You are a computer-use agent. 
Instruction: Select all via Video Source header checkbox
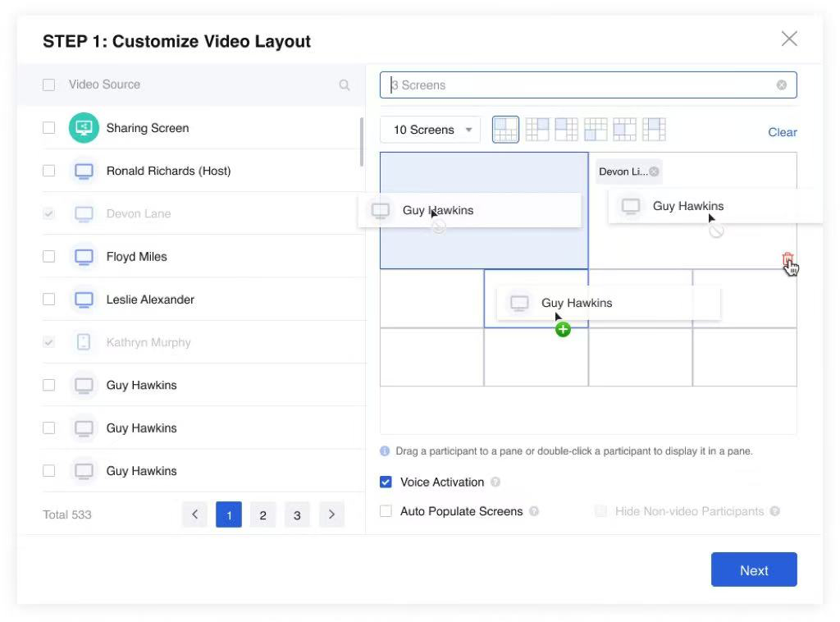(49, 85)
